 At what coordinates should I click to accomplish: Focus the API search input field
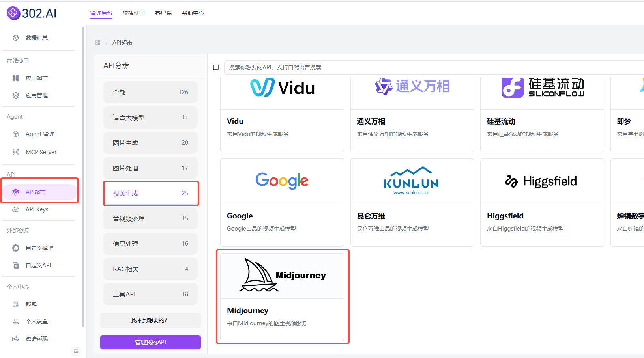(x=434, y=67)
